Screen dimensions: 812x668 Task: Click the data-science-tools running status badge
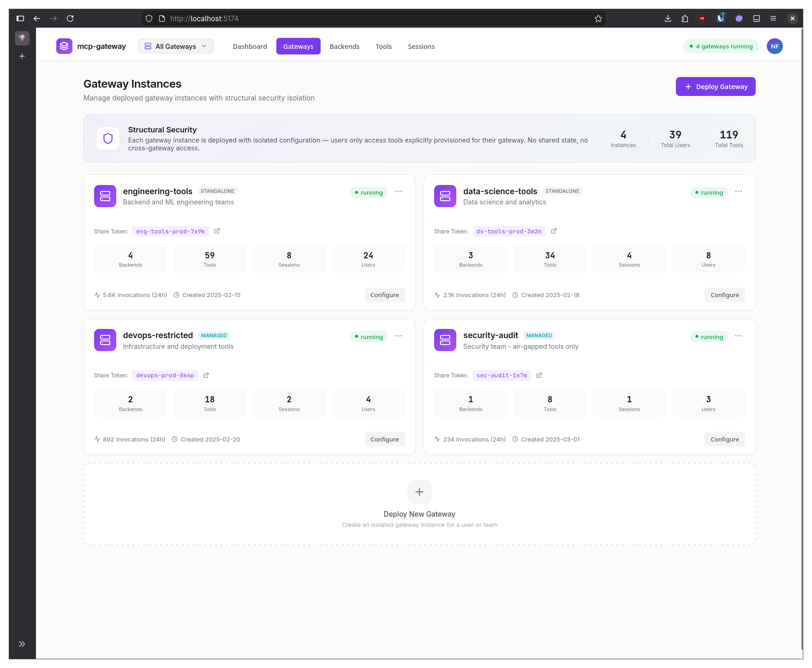[709, 192]
